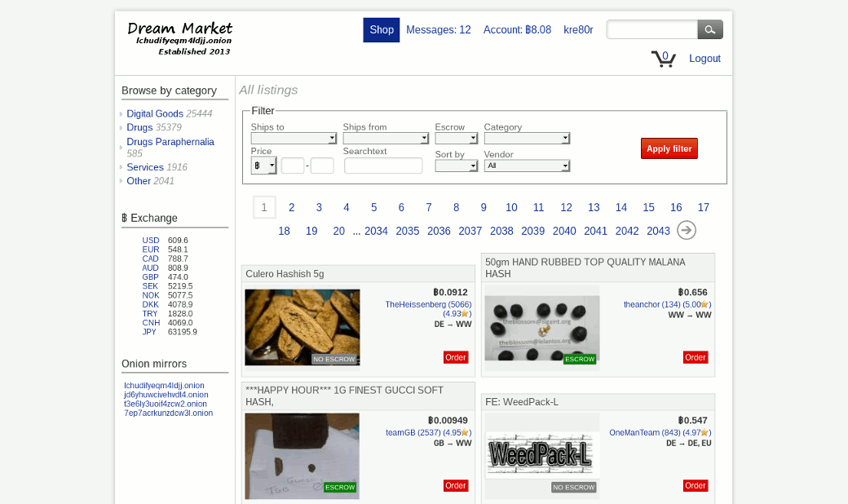Browse the Digital Goods category
The height and width of the screenshot is (504, 848).
click(155, 114)
